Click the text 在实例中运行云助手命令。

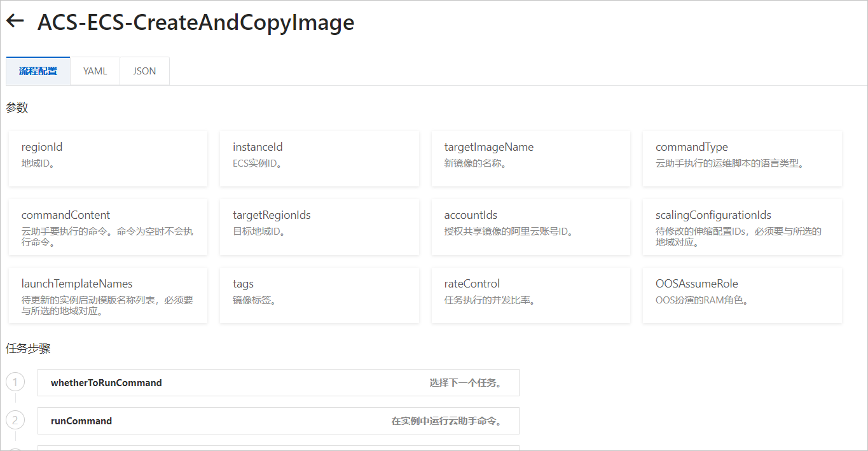447,421
